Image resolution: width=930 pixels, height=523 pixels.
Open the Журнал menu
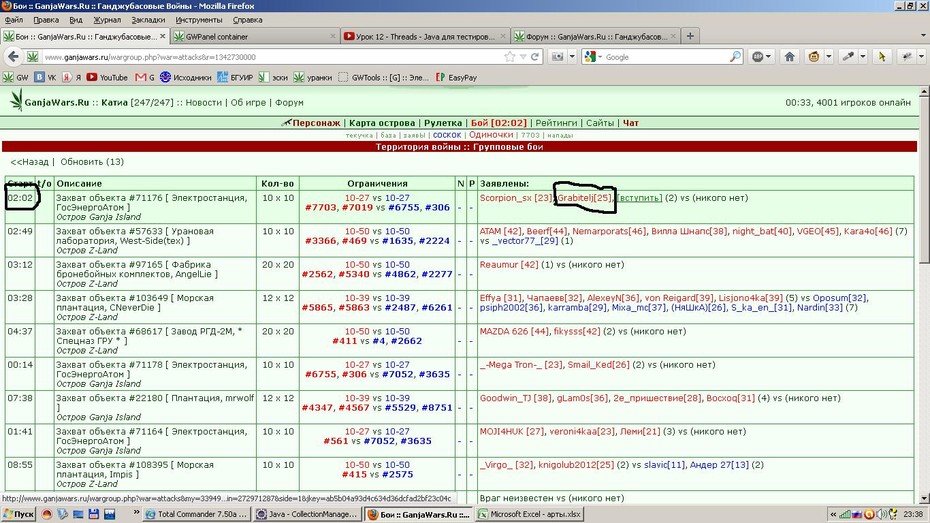[107, 20]
